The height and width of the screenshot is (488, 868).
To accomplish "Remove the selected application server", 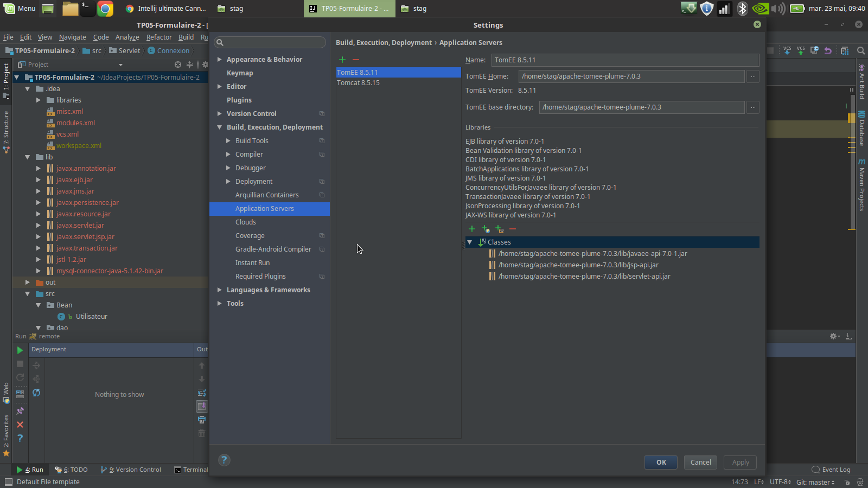I will click(356, 60).
